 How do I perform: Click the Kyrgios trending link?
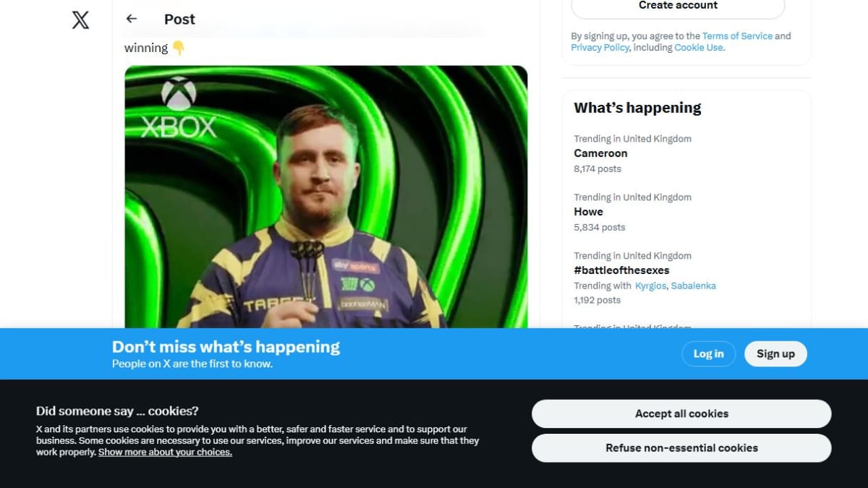coord(650,286)
